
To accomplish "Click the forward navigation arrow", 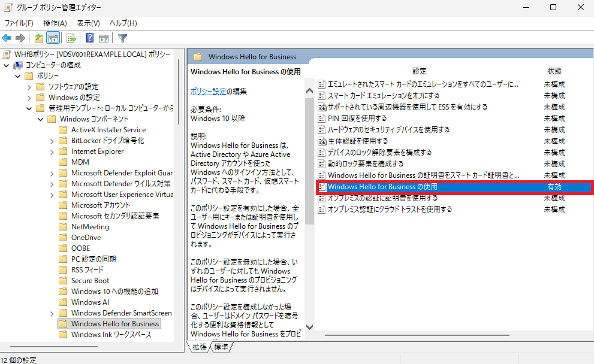I will [19, 38].
